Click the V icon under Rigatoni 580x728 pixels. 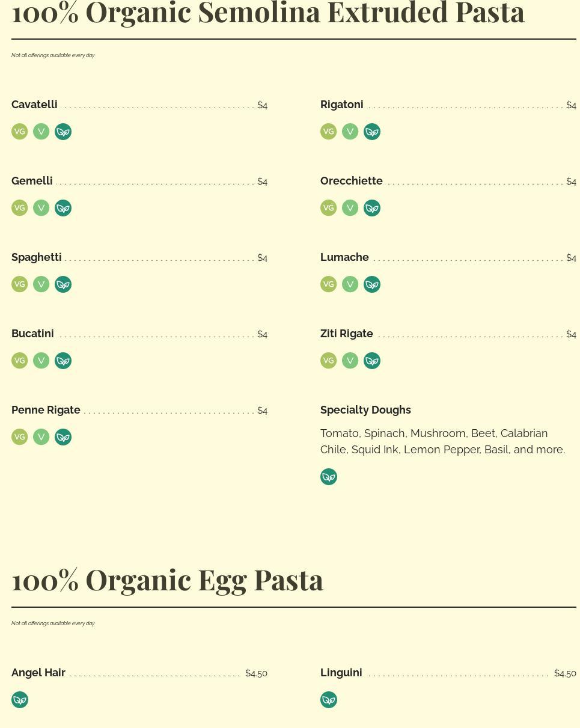[350, 132]
